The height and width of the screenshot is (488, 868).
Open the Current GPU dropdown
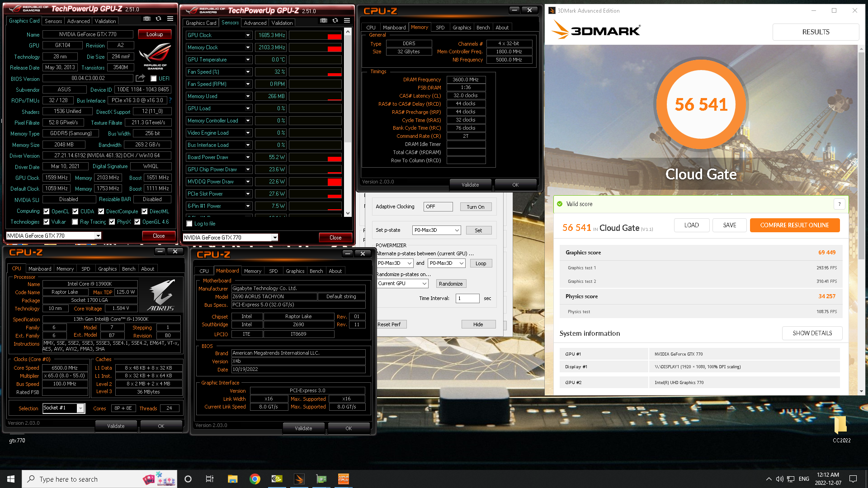(x=402, y=283)
